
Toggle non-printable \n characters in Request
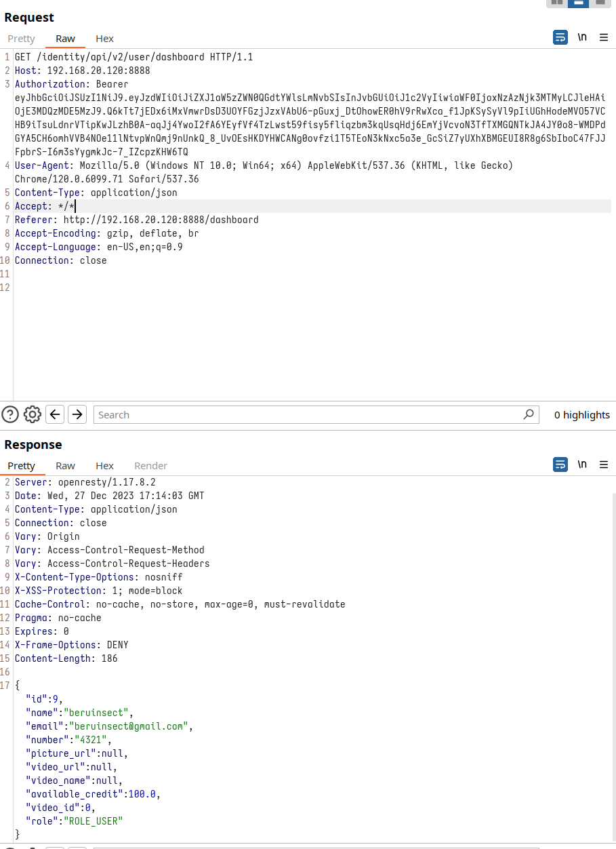coord(582,38)
